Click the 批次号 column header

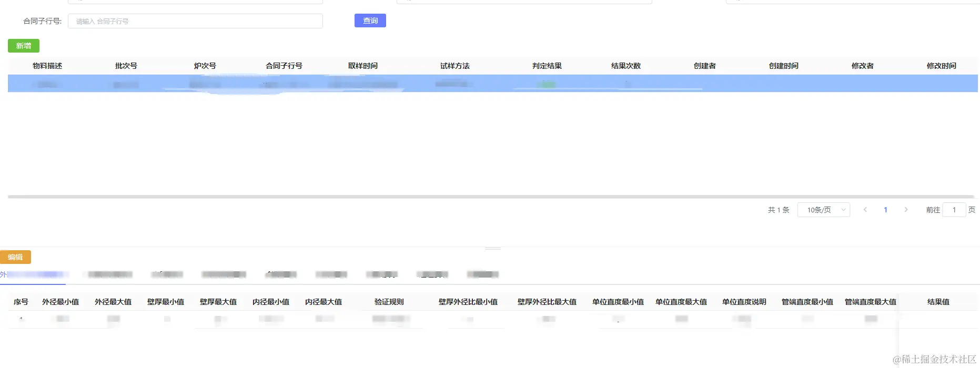(x=126, y=66)
